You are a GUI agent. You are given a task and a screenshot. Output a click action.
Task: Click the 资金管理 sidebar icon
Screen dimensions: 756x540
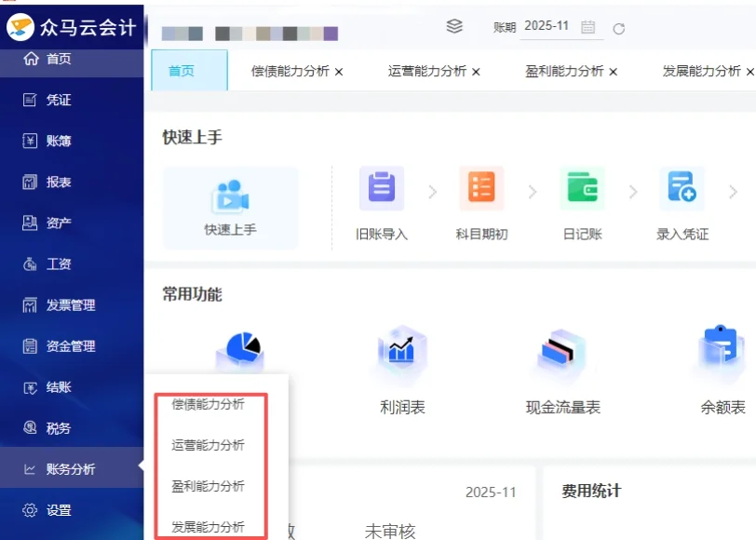30,345
